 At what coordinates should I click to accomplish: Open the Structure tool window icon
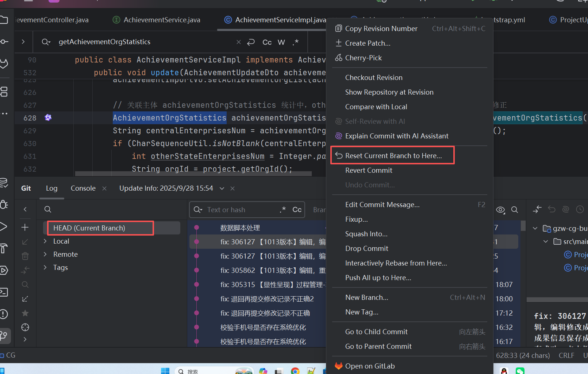pos(4,91)
